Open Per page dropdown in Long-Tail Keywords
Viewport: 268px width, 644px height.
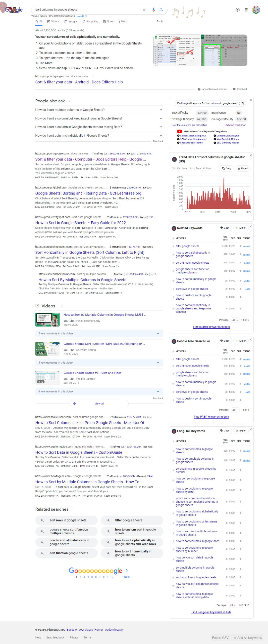click(233, 605)
